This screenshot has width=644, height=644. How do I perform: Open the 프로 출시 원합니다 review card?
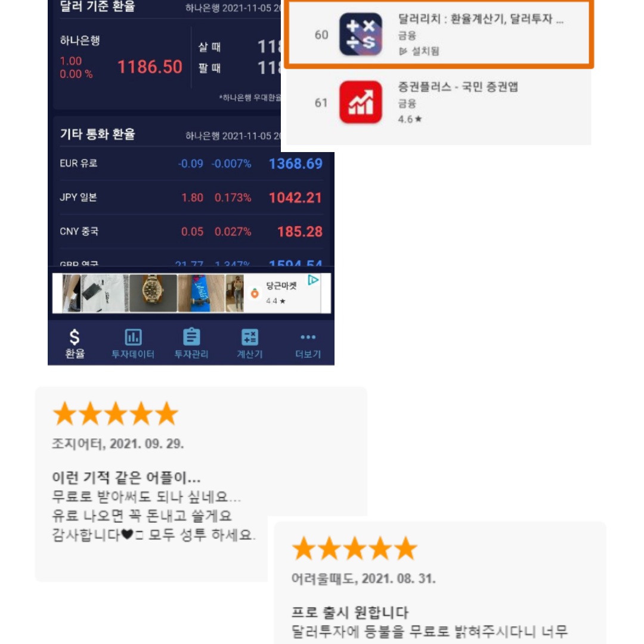click(440, 583)
